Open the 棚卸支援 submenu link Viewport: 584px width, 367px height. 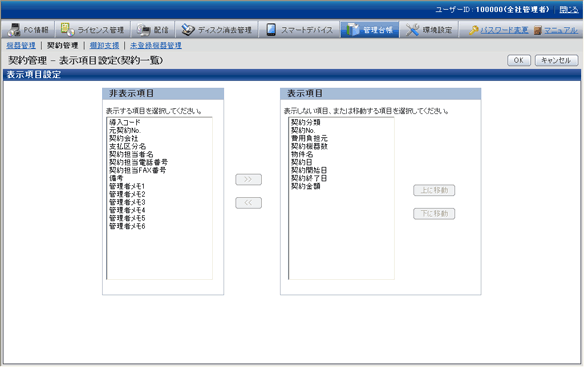(x=104, y=45)
